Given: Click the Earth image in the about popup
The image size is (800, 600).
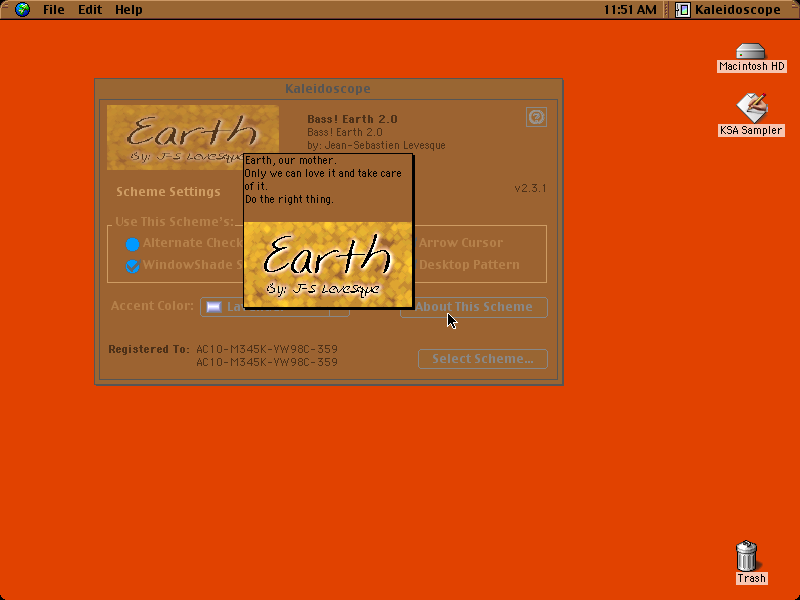Looking at the screenshot, I should (328, 264).
